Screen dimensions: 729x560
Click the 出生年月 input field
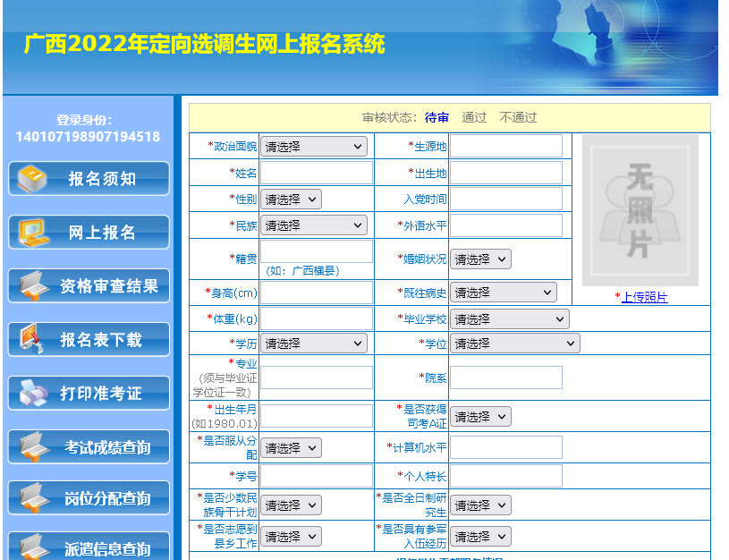[317, 416]
